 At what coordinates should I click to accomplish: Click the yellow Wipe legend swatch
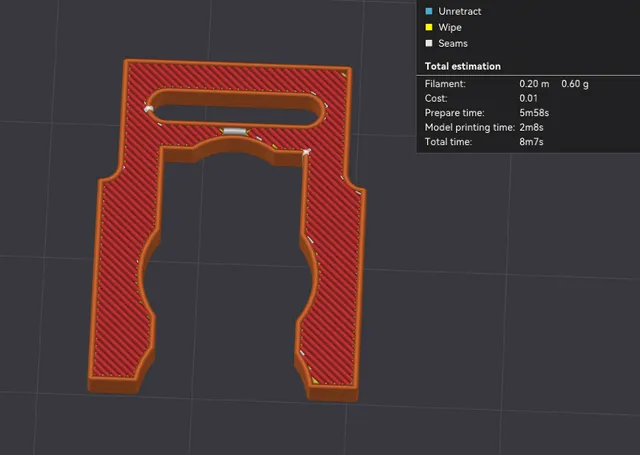[429, 27]
